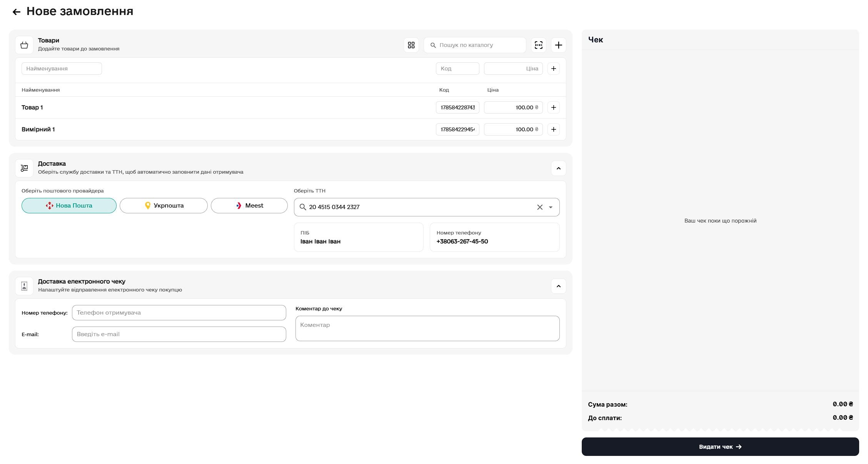Open catalog grid view icon
868x464 pixels.
pyautogui.click(x=411, y=45)
